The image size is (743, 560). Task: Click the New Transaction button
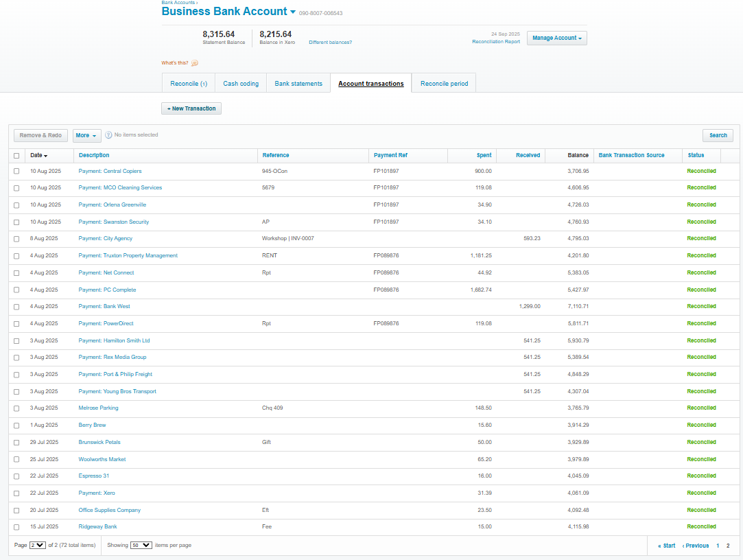tap(191, 108)
